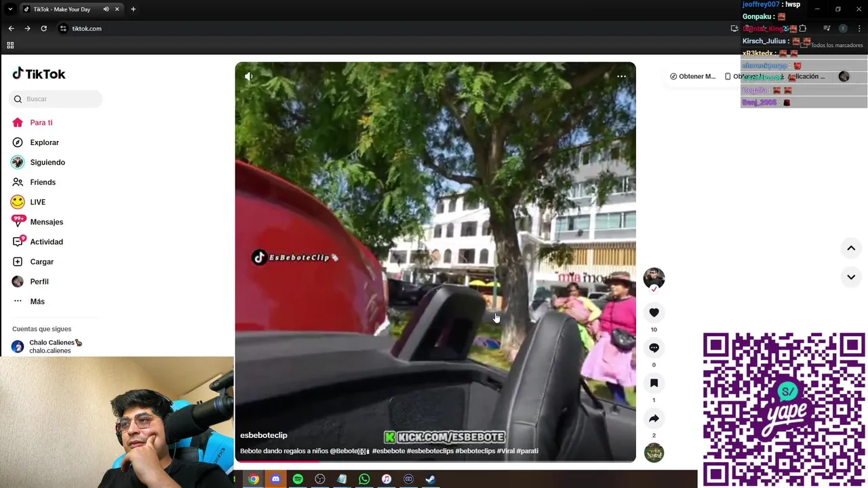
Task: Click the Buscar search field
Action: [56, 99]
